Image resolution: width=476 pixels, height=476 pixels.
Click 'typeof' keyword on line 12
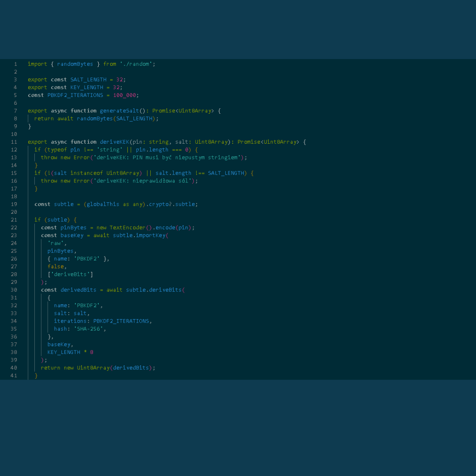pyautogui.click(x=57, y=150)
